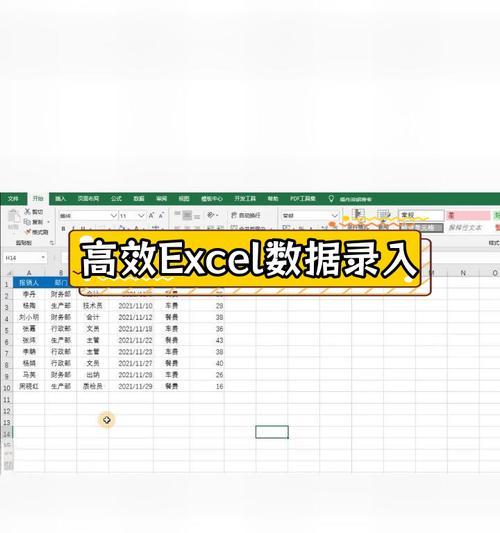Switch to the 页面布局 Page Layout tab
This screenshot has width=500, height=533.
[88, 199]
